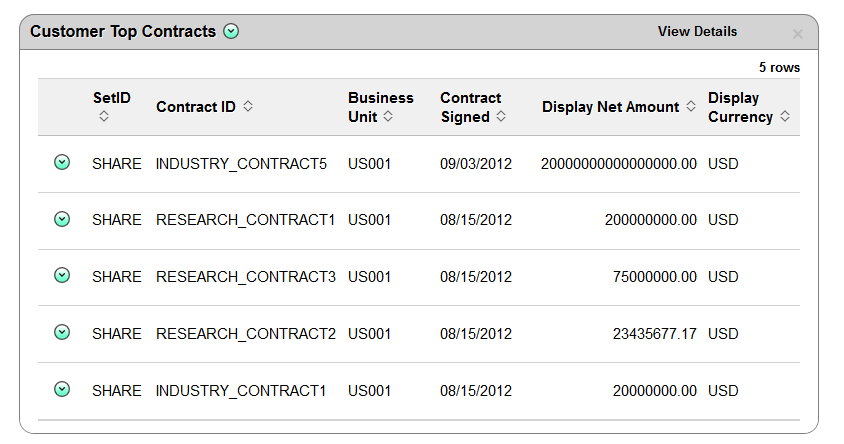Sort table by Display Net Amount column
Screen dimensions: 844x444
tap(691, 107)
